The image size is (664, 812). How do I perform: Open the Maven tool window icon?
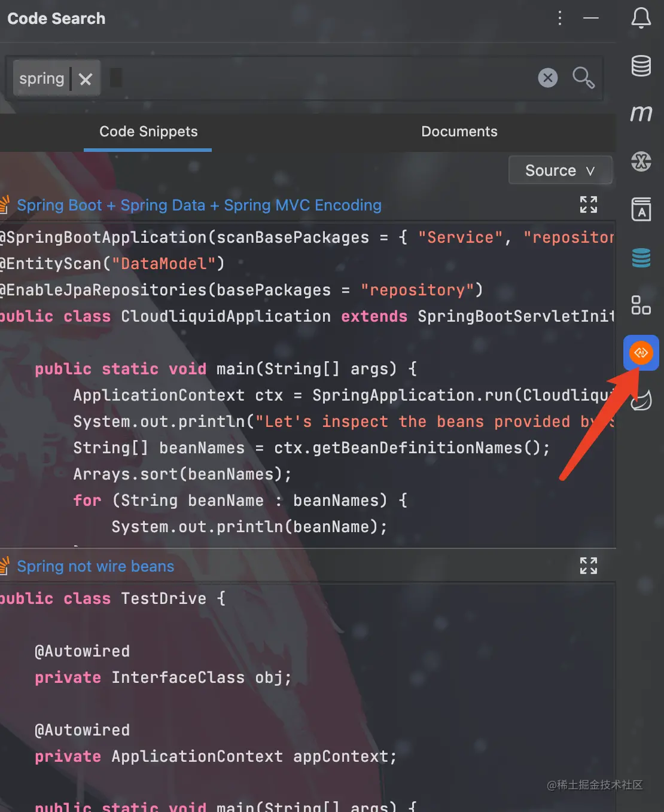641,113
